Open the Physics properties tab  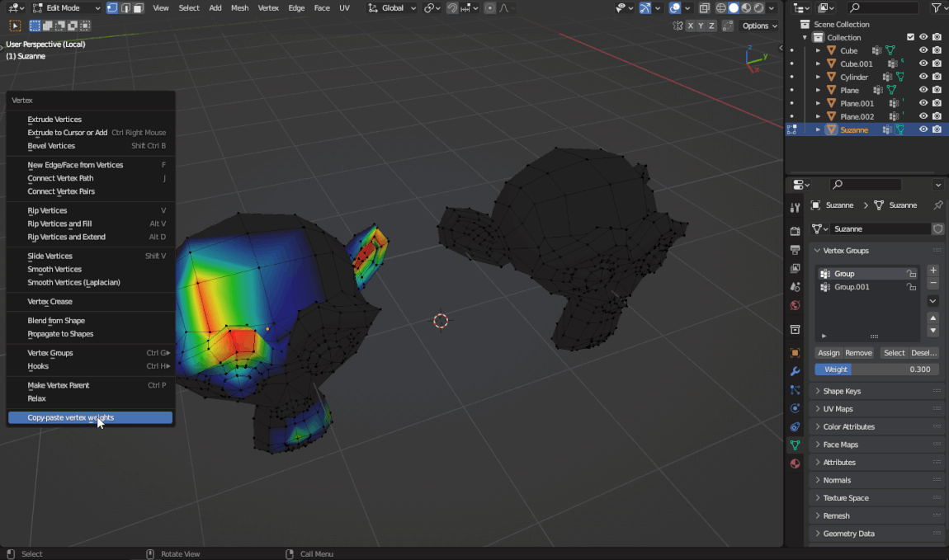(796, 408)
